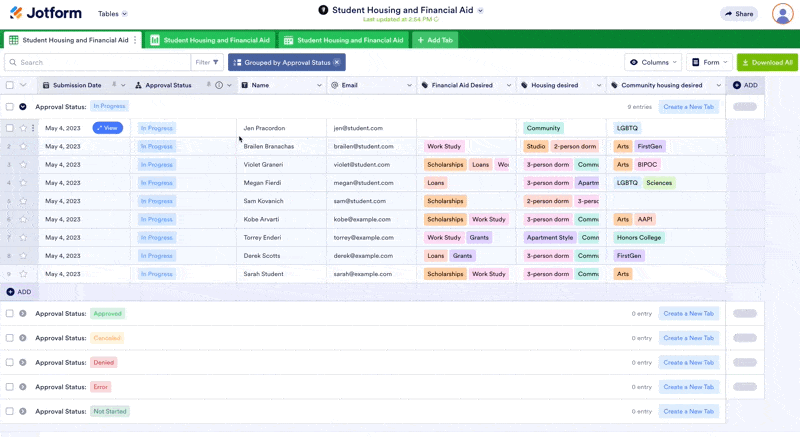Select the Approved group checkbox
This screenshot has height=437, width=800.
(10, 314)
